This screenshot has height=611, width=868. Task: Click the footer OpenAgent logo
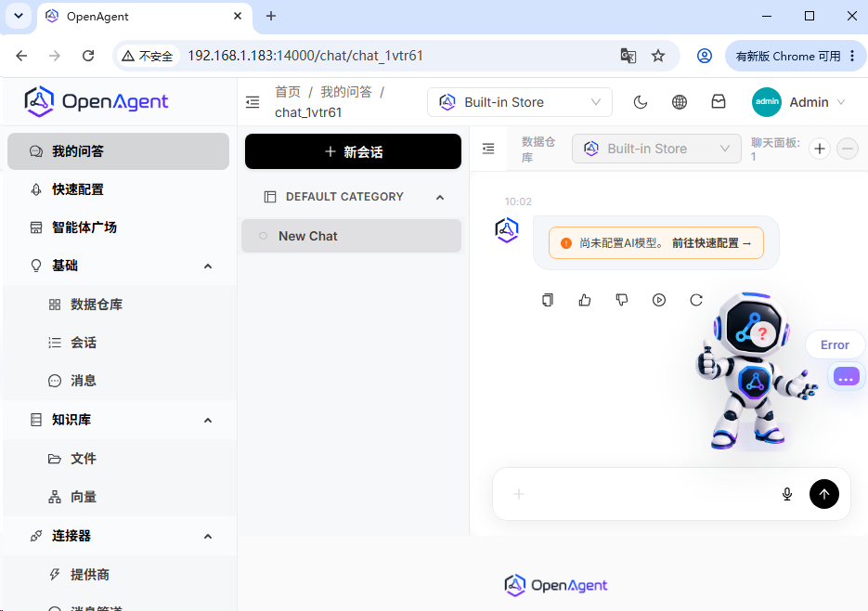556,586
